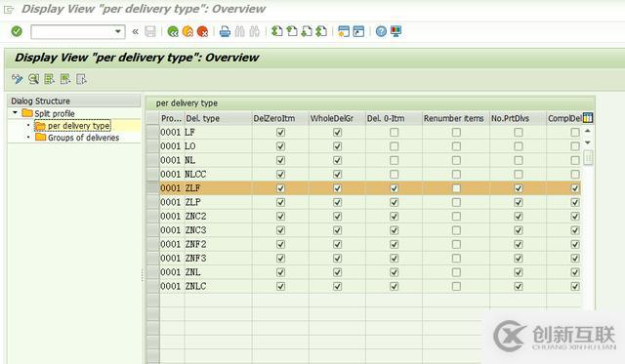Click the Display/Change pencil glasses icon
The image size is (625, 364).
[x=18, y=79]
